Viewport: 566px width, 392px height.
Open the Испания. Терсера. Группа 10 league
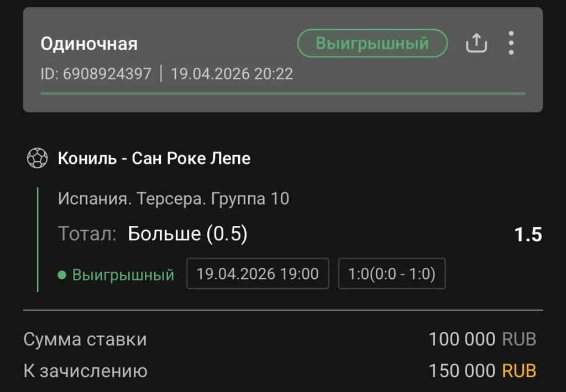[x=174, y=199]
